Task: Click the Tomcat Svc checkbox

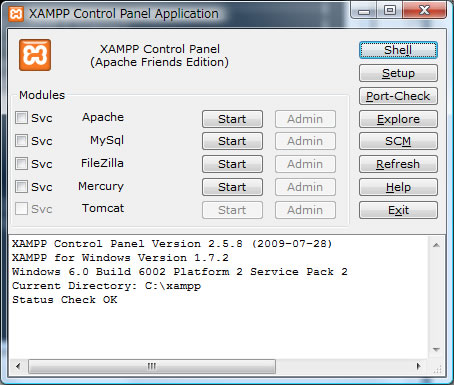Action: [21, 209]
